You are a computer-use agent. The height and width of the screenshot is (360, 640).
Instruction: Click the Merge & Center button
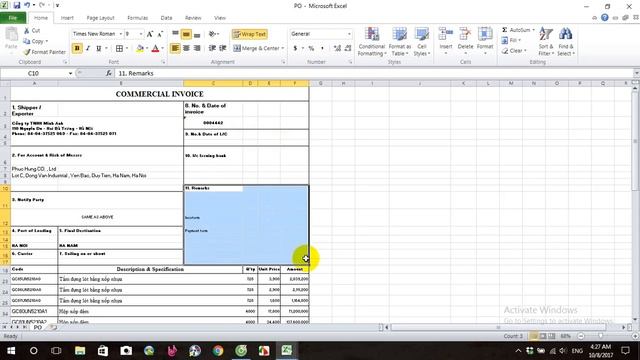coord(256,48)
